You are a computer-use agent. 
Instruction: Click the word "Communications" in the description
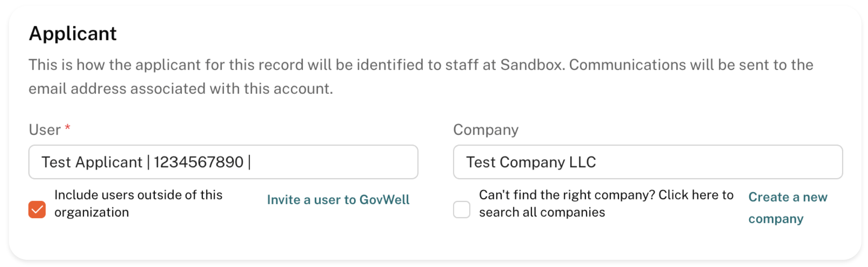(627, 65)
